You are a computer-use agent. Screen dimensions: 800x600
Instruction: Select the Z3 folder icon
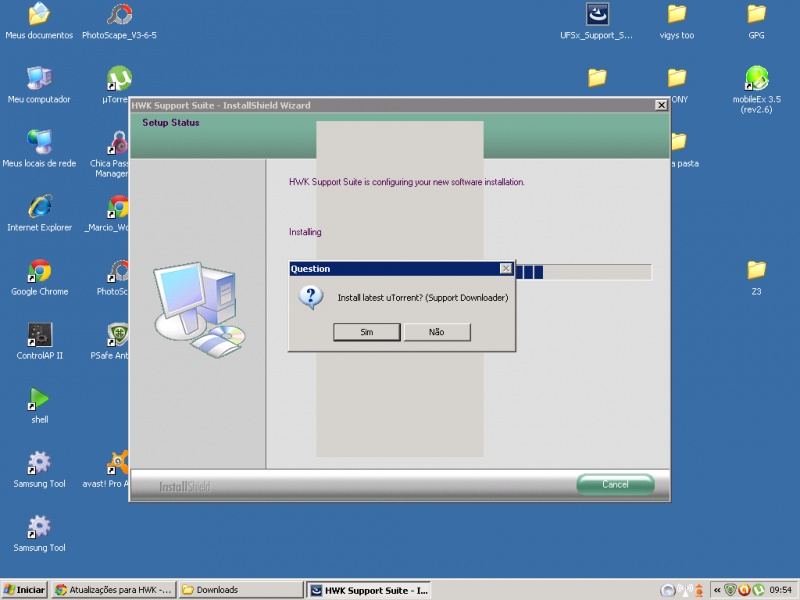[x=756, y=278]
